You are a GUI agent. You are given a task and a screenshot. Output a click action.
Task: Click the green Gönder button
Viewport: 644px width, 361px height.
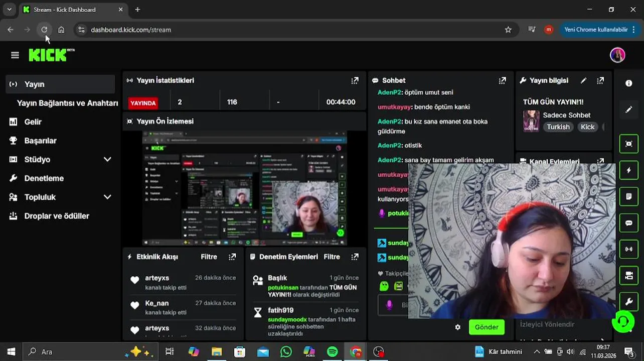pyautogui.click(x=487, y=327)
